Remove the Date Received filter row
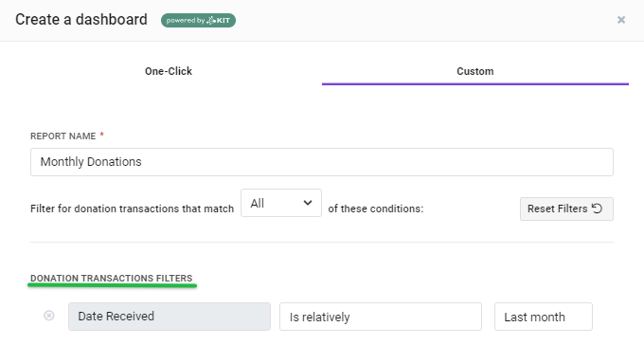 tap(49, 316)
